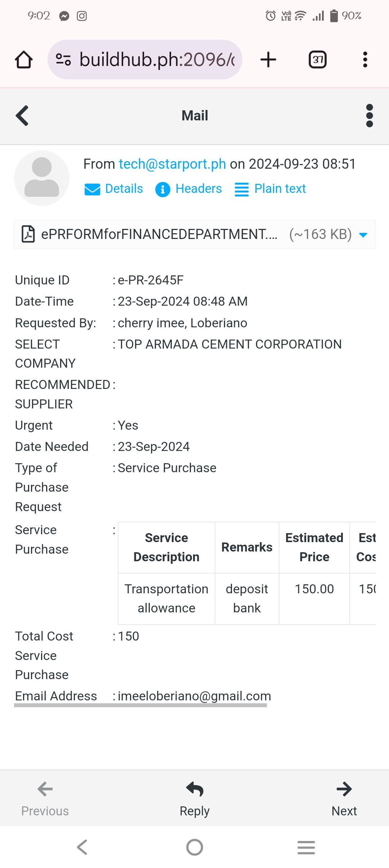Click sender address tech@starport.ph

pyautogui.click(x=172, y=164)
